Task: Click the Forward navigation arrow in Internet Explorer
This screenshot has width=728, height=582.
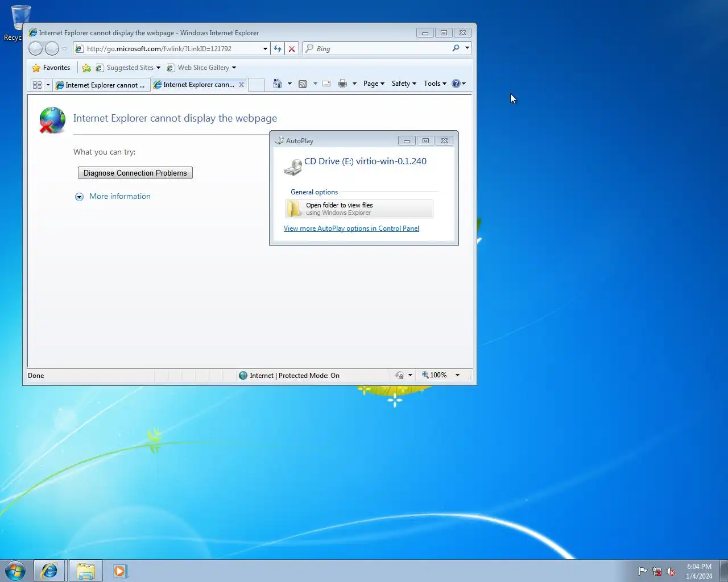Action: (x=52, y=49)
